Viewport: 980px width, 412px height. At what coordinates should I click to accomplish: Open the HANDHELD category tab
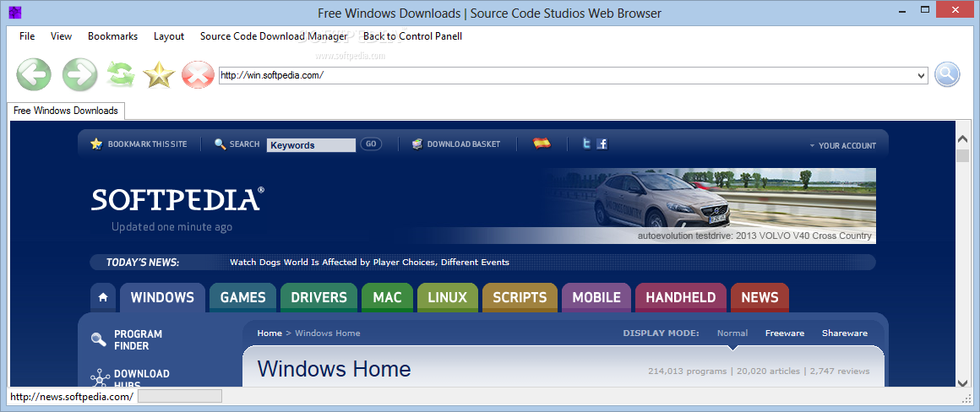(x=681, y=297)
